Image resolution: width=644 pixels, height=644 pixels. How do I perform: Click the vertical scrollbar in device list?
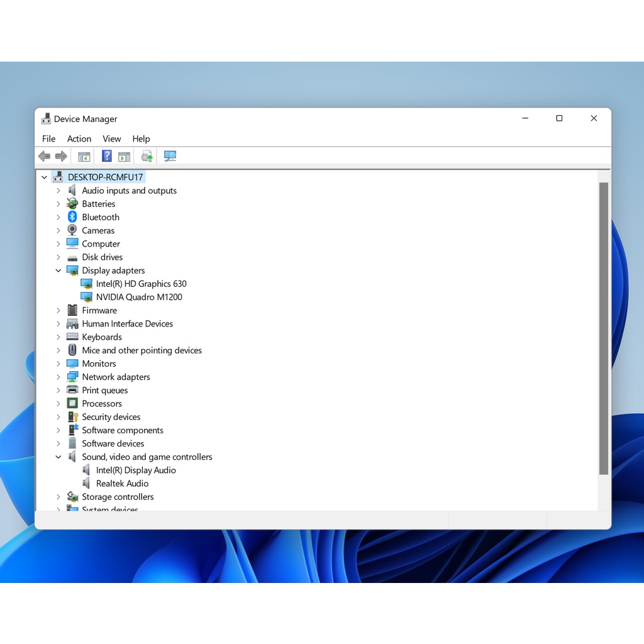click(x=604, y=327)
